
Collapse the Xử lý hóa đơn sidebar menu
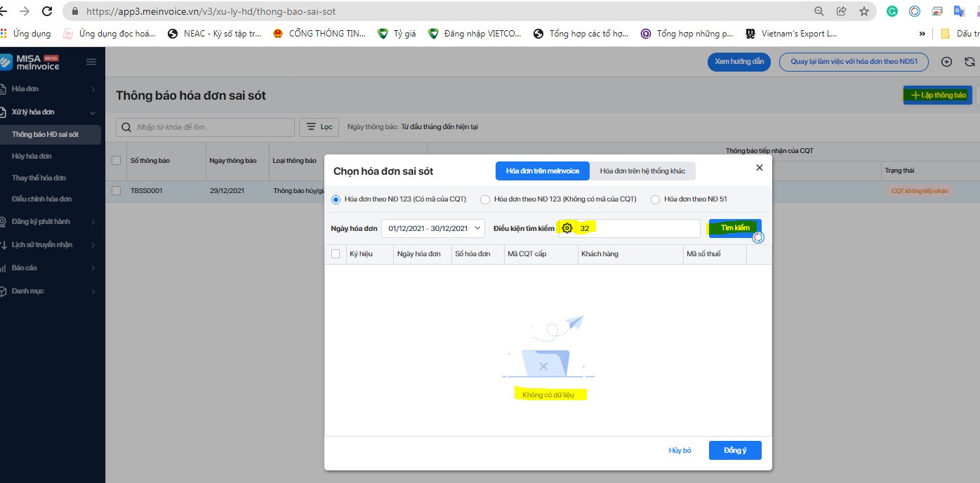point(93,112)
